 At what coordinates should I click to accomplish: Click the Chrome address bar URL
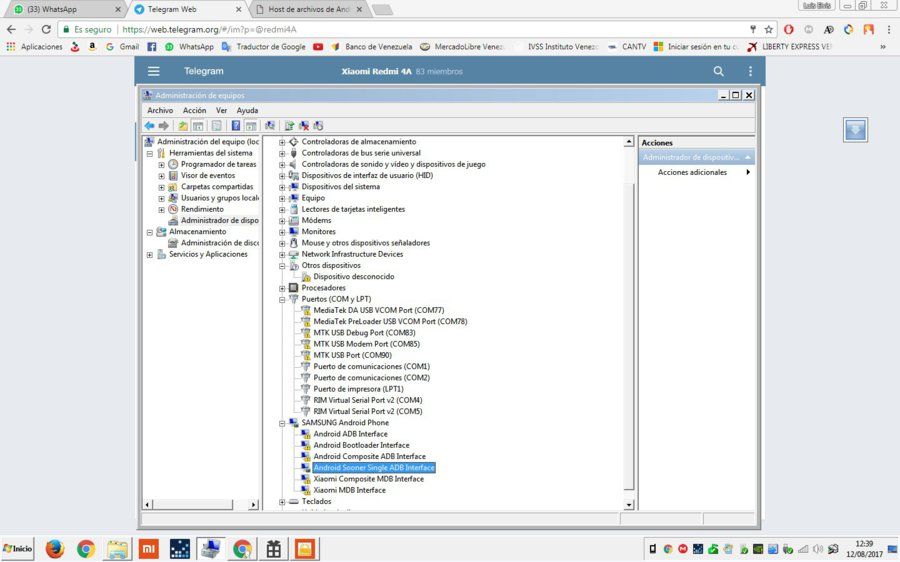210,29
